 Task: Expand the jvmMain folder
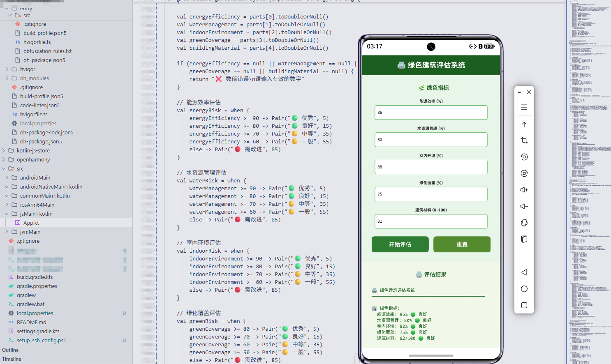7,232
